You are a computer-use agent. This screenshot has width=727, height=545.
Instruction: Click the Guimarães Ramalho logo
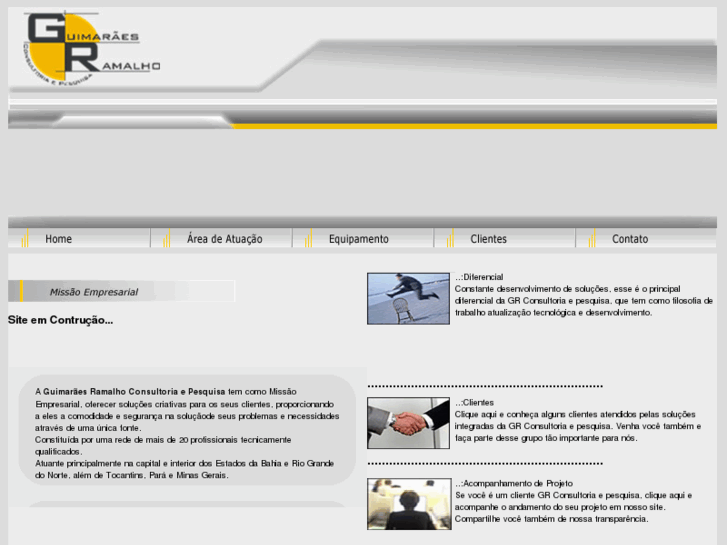[x=91, y=48]
